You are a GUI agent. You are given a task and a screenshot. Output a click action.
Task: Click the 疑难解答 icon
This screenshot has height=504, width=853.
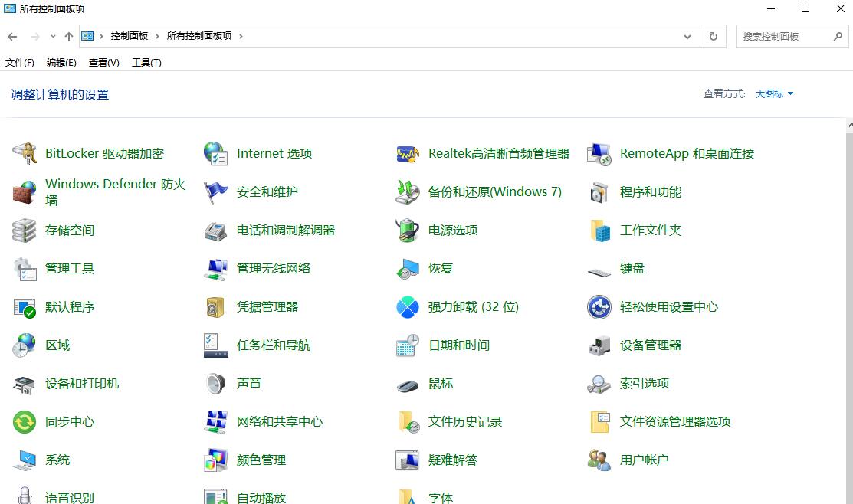click(408, 460)
